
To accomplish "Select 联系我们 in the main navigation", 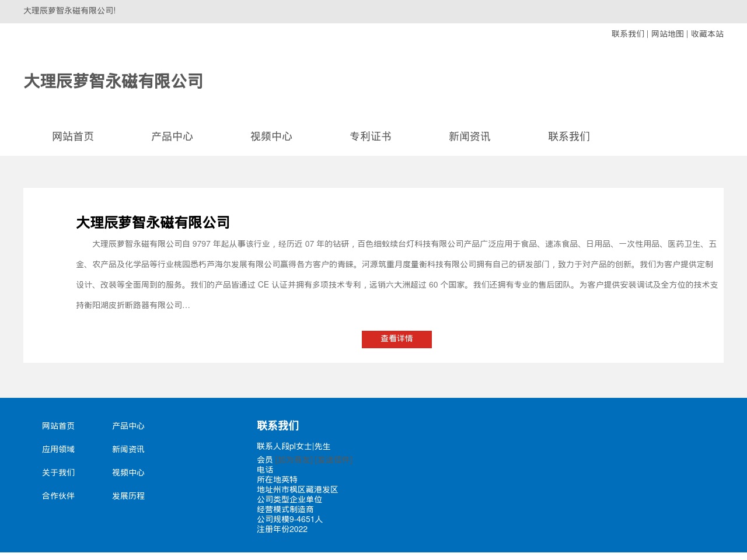I will click(569, 136).
